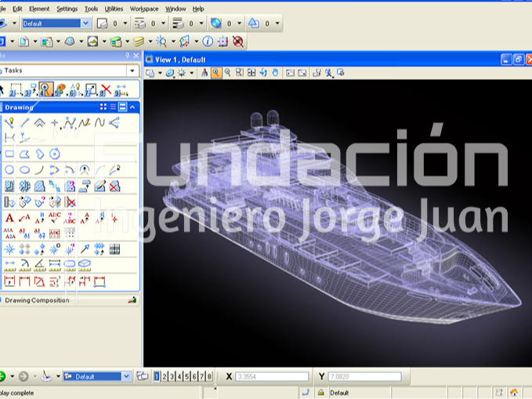
Task: Click the Y coordinate input field
Action: 365,376
